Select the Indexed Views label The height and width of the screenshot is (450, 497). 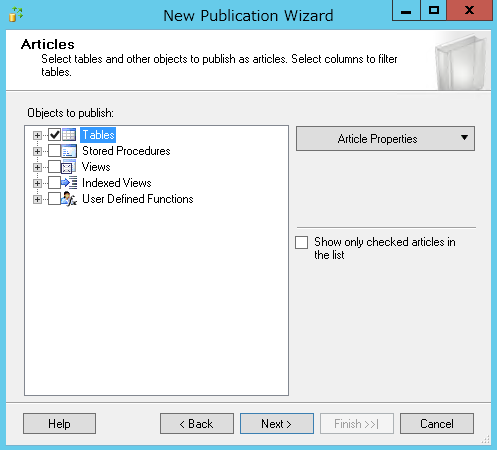click(116, 183)
